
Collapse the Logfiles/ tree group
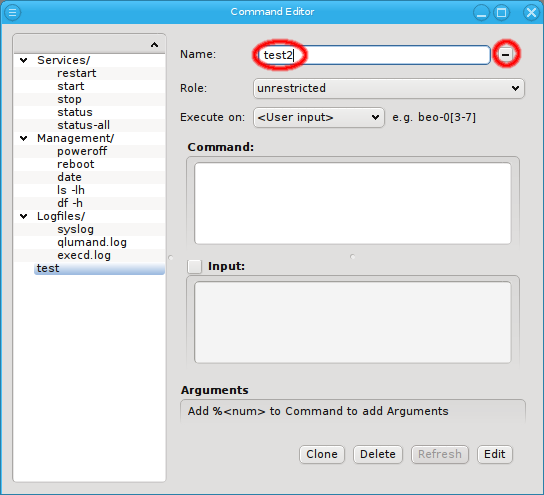coord(24,216)
